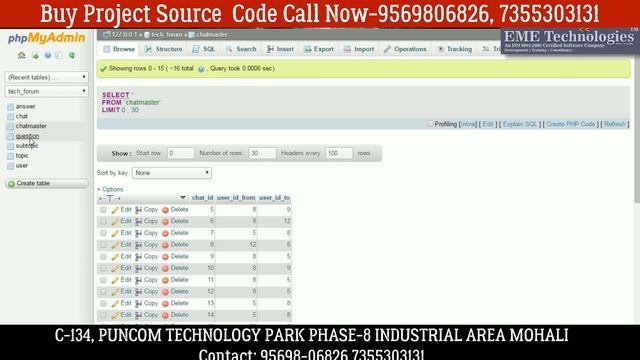The height and width of the screenshot is (360, 640).
Task: Select the row checkbox for chat_id 9
Action: (103, 257)
